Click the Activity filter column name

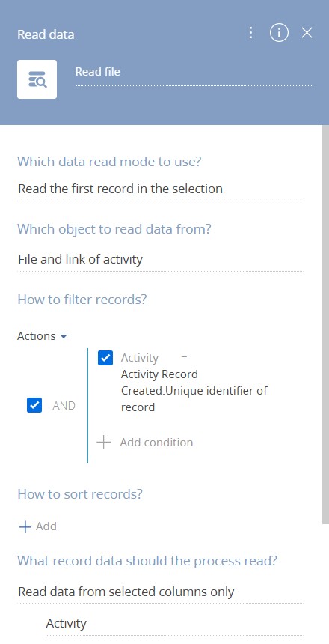click(140, 358)
